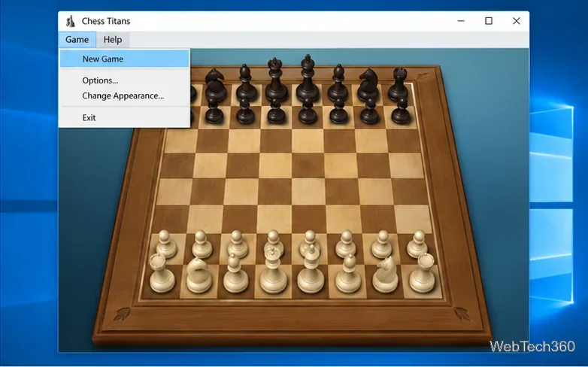
Task: Select the white knight on g1
Action: coord(386,274)
